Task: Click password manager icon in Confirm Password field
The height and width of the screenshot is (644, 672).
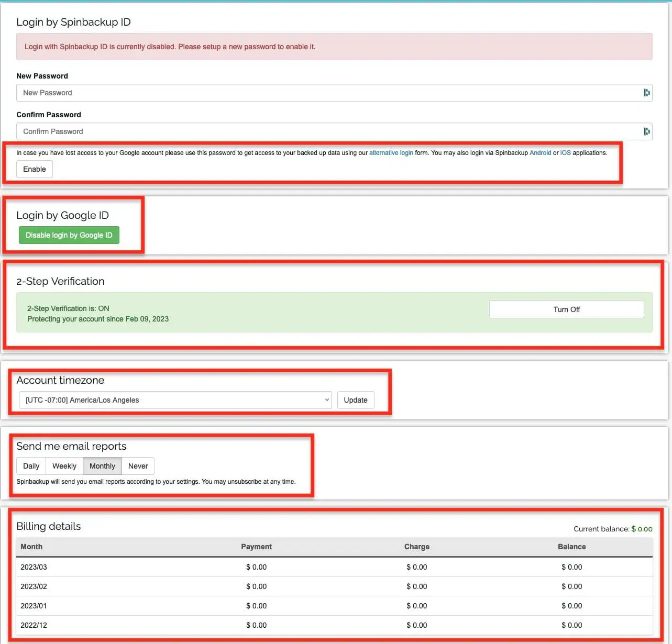Action: coord(646,131)
